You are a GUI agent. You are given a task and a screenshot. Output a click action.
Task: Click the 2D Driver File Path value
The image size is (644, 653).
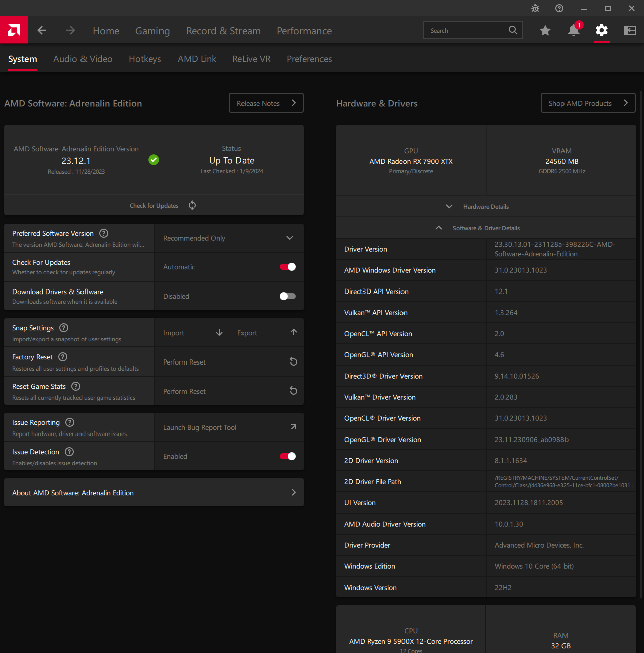(565, 482)
